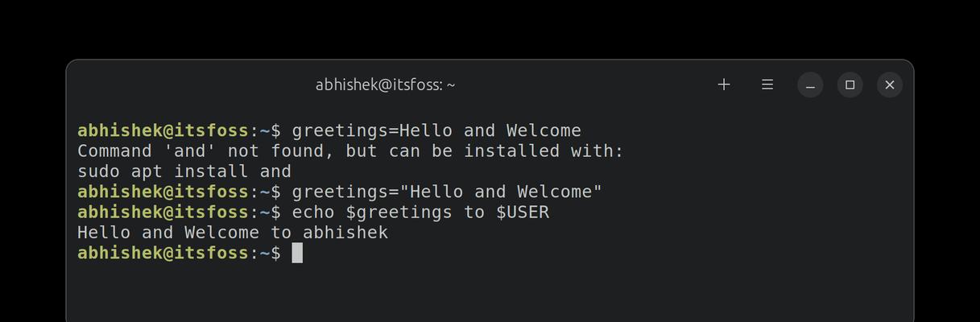Minimize the terminal window

click(810, 85)
